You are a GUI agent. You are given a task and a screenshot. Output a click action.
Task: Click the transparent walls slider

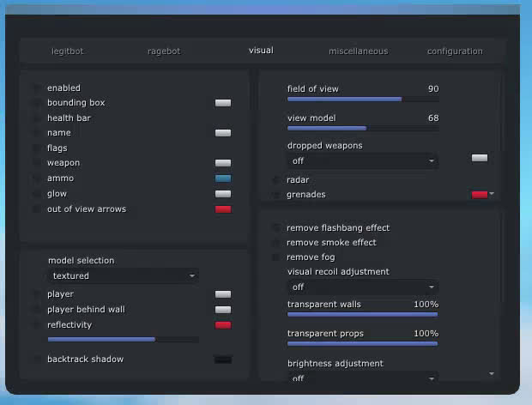pos(362,314)
